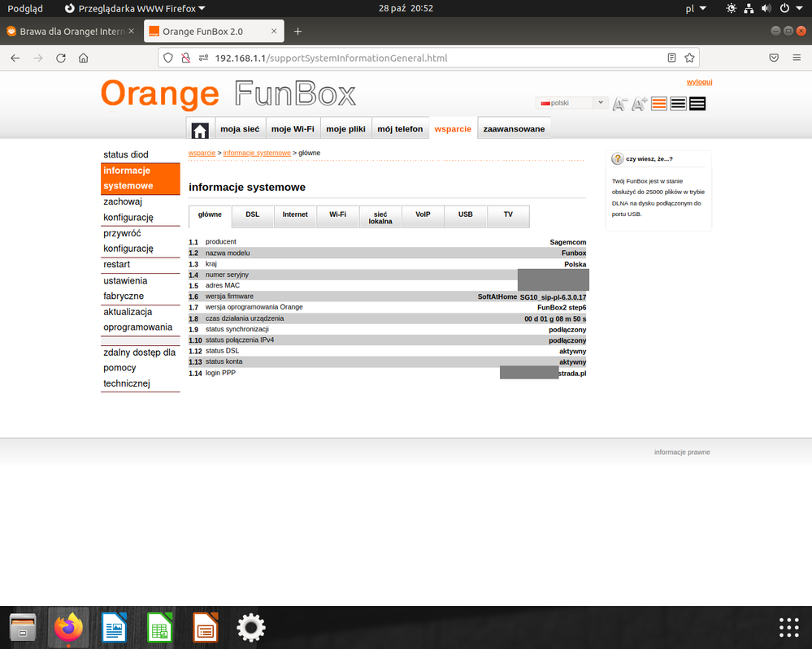The width and height of the screenshot is (812, 649).
Task: Click the FunBox home icon
Action: [x=200, y=130]
